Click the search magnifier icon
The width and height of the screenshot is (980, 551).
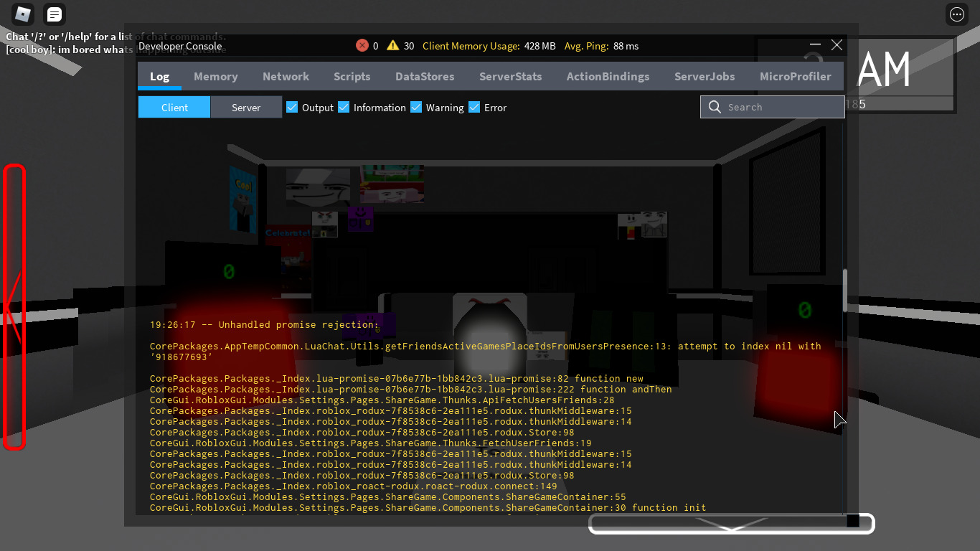click(x=714, y=107)
